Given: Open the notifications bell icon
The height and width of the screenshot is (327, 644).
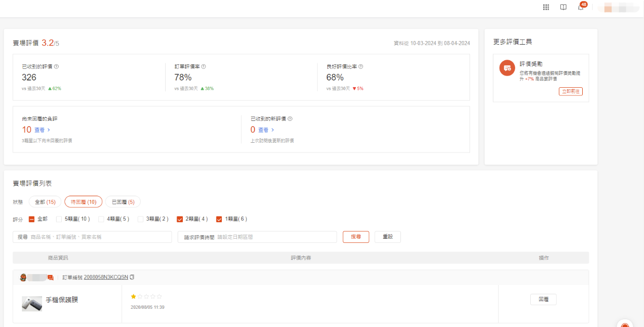Looking at the screenshot, I should click(x=581, y=7).
